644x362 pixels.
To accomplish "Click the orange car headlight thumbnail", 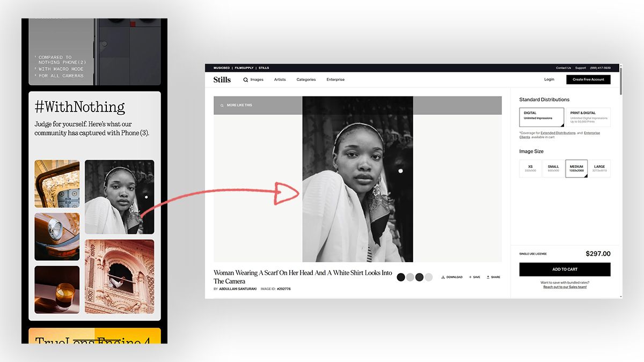I will click(x=57, y=237).
